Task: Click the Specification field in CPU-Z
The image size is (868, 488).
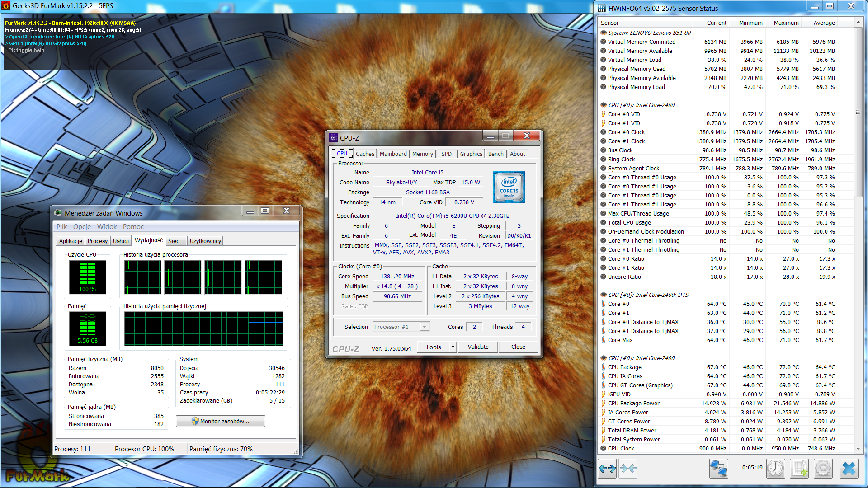Action: point(453,216)
